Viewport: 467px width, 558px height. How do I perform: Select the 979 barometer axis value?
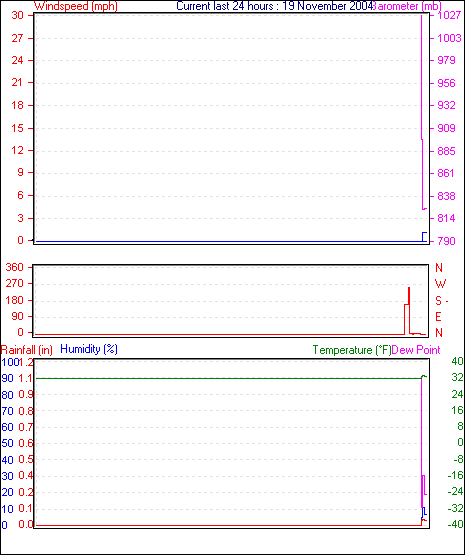446,60
